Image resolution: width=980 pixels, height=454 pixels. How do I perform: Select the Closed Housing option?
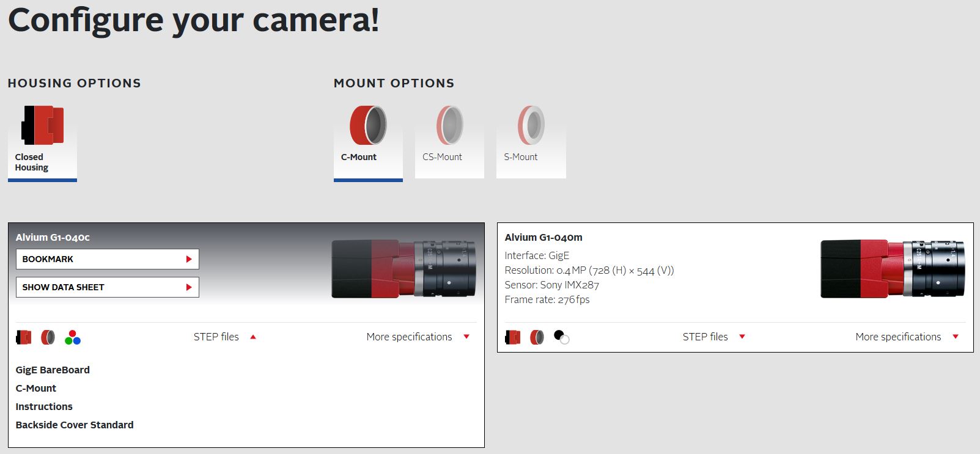[42, 140]
